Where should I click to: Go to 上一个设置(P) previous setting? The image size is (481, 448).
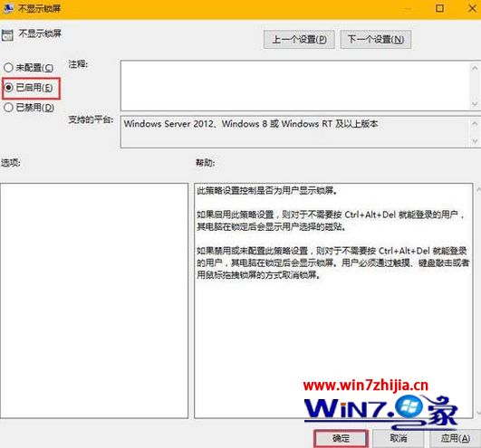(x=299, y=39)
